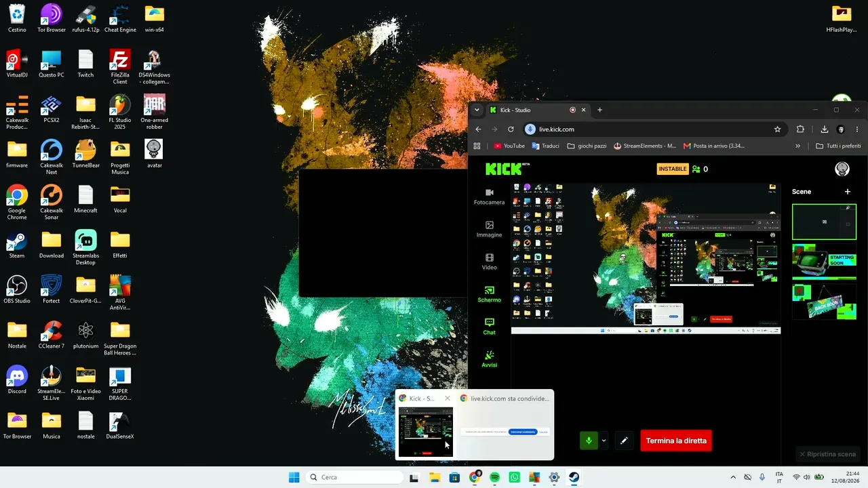Screen dimensions: 868x488
Task: Open the Chat panel in Kick Studio
Action: point(489,327)
